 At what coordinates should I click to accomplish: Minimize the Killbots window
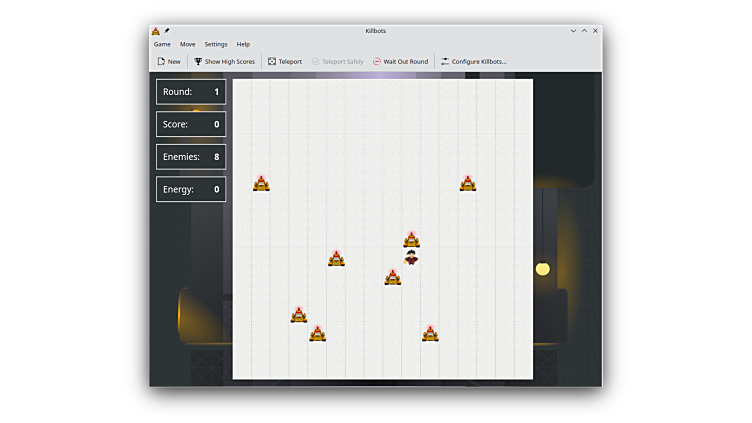(x=573, y=31)
